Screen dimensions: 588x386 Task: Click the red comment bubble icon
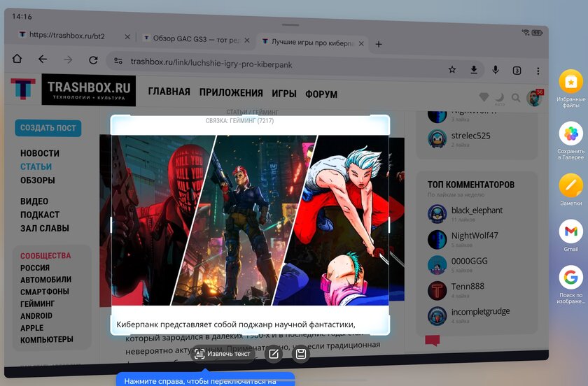point(433,341)
